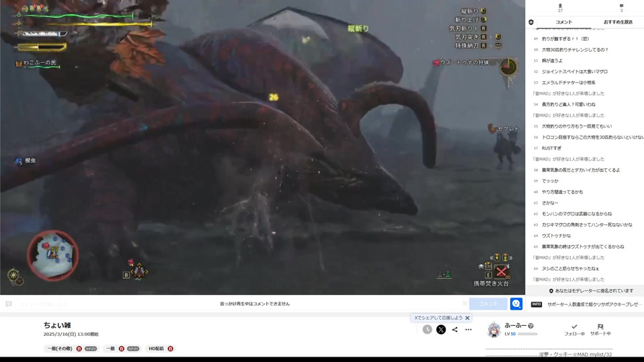
Task: Open the emotion/emoji picker button
Action: coord(516,304)
